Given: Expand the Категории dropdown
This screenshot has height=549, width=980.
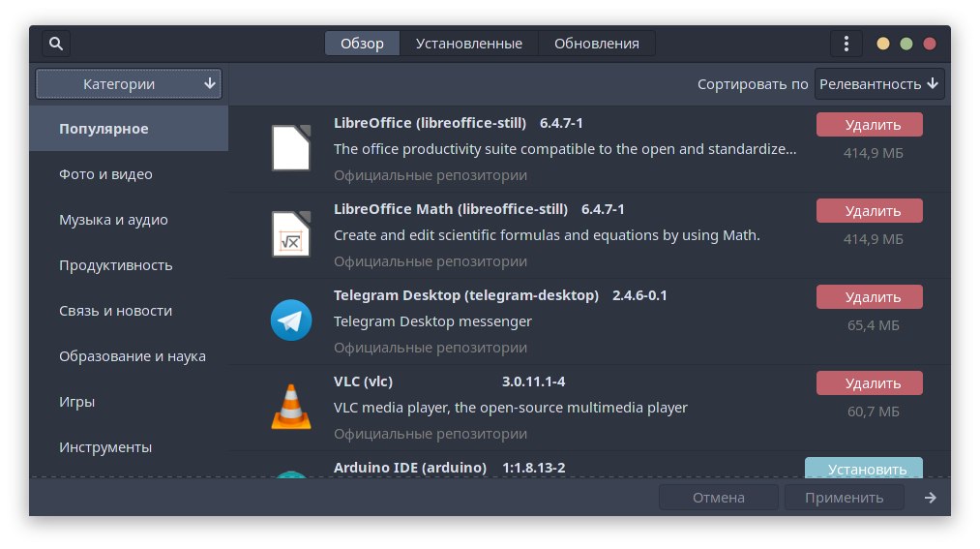Looking at the screenshot, I should pyautogui.click(x=129, y=84).
